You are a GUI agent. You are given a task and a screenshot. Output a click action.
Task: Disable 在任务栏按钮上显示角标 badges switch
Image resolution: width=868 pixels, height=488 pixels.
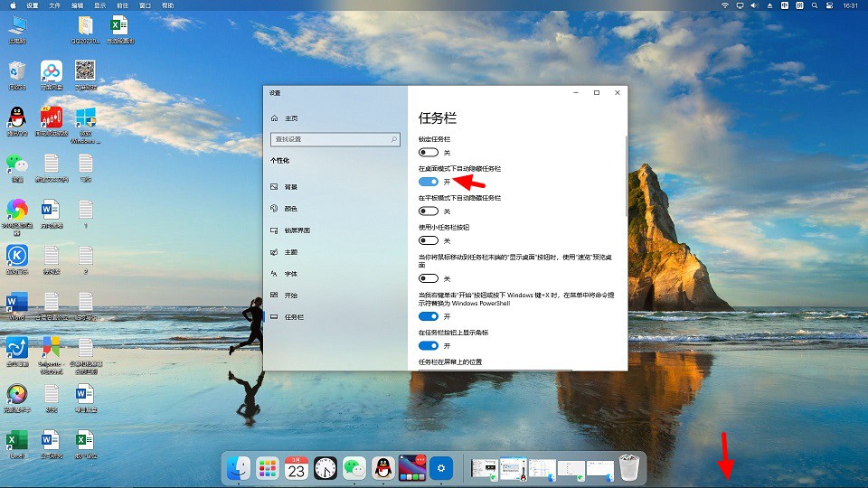429,346
